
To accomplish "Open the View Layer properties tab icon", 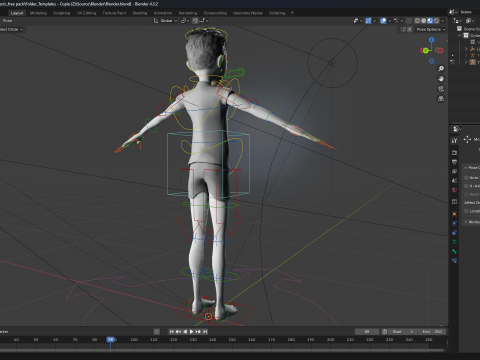I will click(454, 171).
